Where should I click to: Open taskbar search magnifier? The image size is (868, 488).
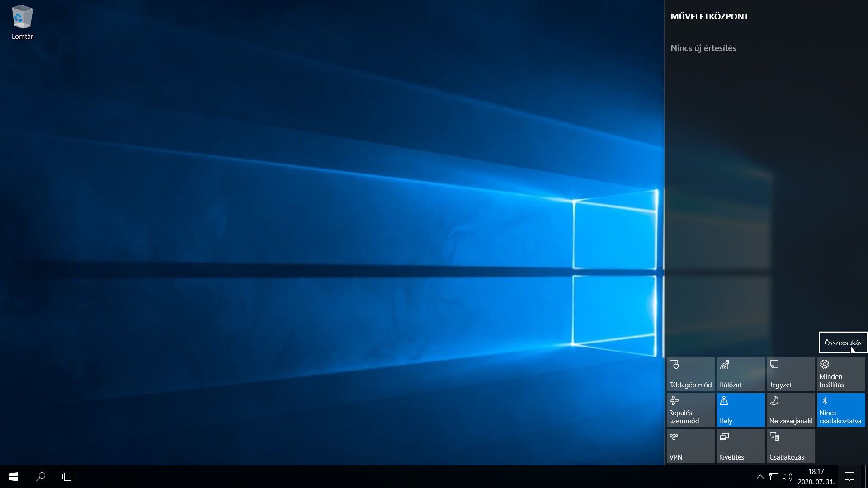tap(41, 477)
